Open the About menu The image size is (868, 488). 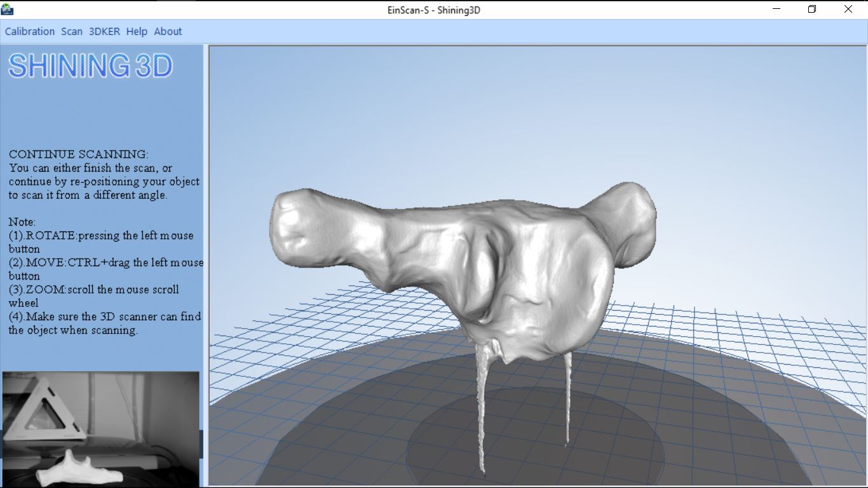[x=168, y=31]
